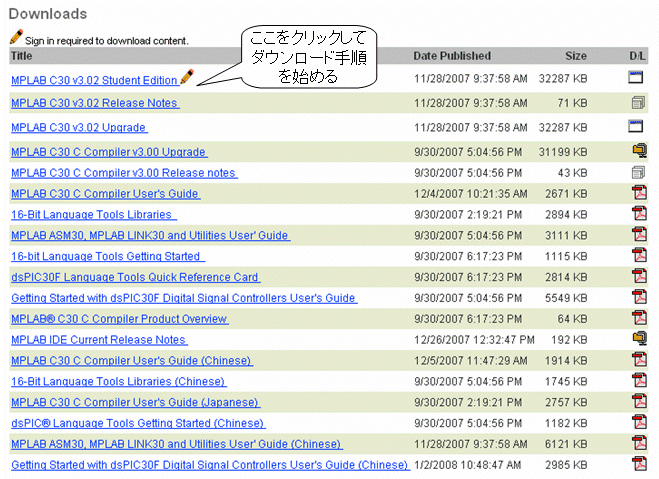This screenshot has width=659, height=479.
Task: Open MPLAB IDE Current Release Notes link
Action: tap(99, 340)
